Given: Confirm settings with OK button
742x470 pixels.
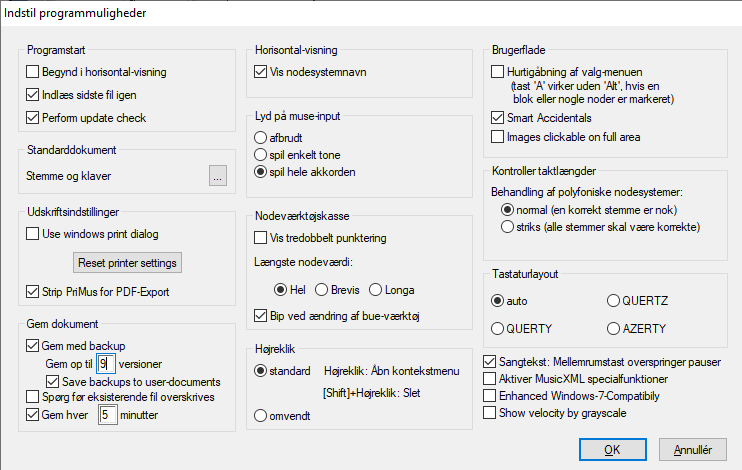Looking at the screenshot, I should point(612,449).
